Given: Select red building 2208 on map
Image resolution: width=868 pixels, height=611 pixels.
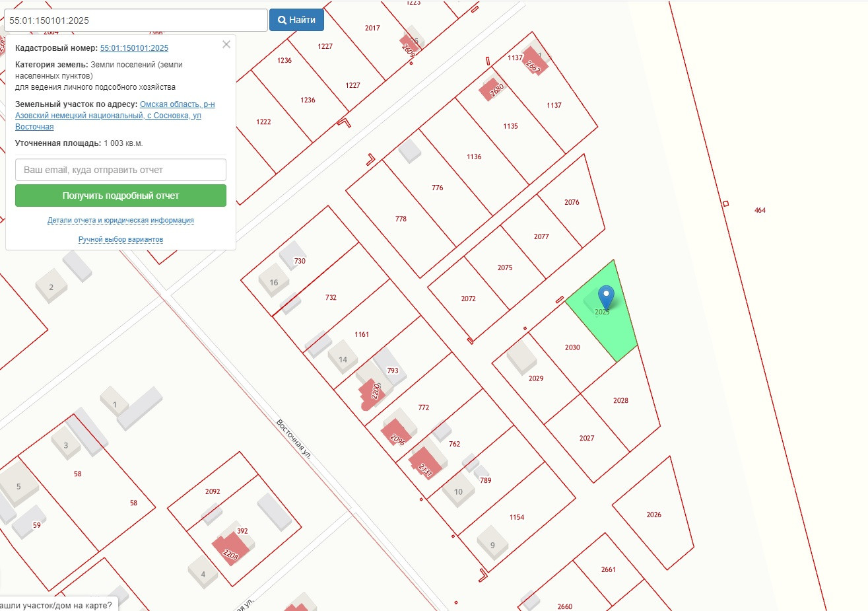Looking at the screenshot, I should point(230,548).
